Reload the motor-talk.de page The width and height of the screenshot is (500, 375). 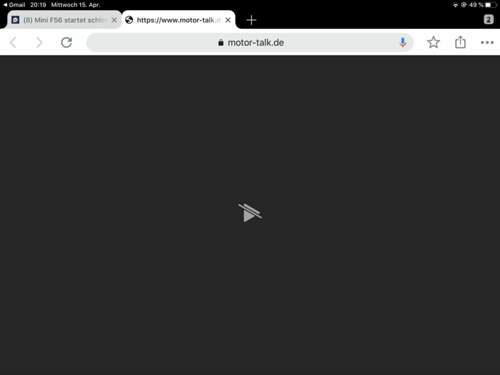66,42
